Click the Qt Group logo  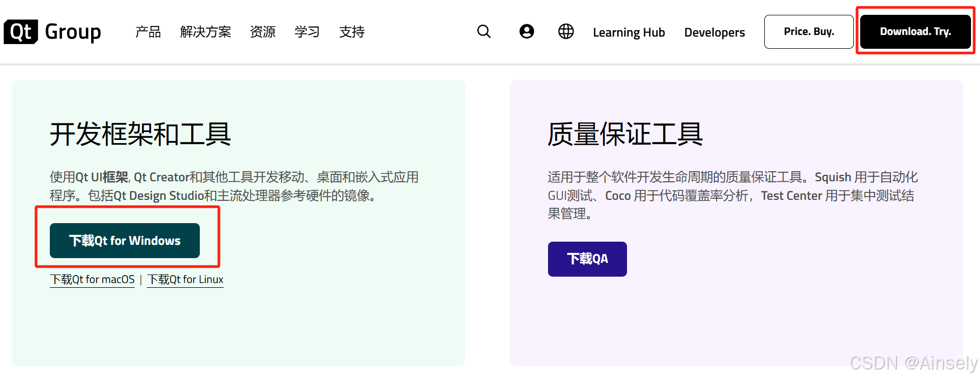52,32
